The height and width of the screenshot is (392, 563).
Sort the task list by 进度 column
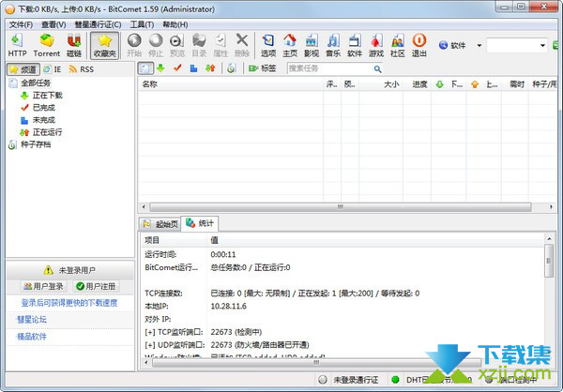[417, 84]
